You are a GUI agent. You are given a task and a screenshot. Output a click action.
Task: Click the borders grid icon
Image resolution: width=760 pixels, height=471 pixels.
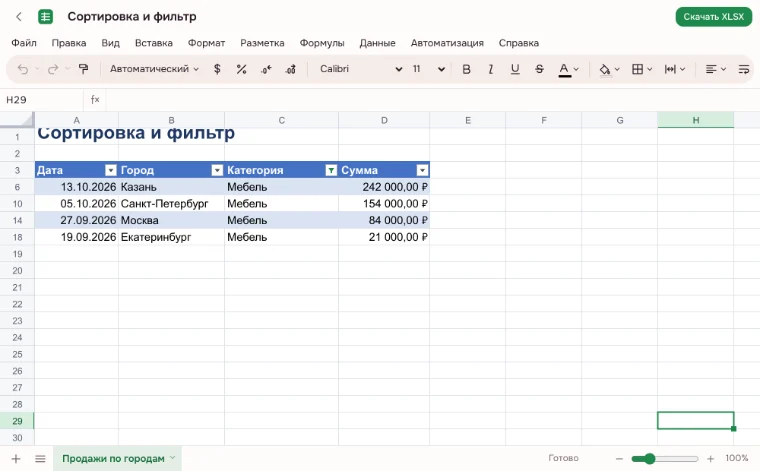(x=637, y=69)
